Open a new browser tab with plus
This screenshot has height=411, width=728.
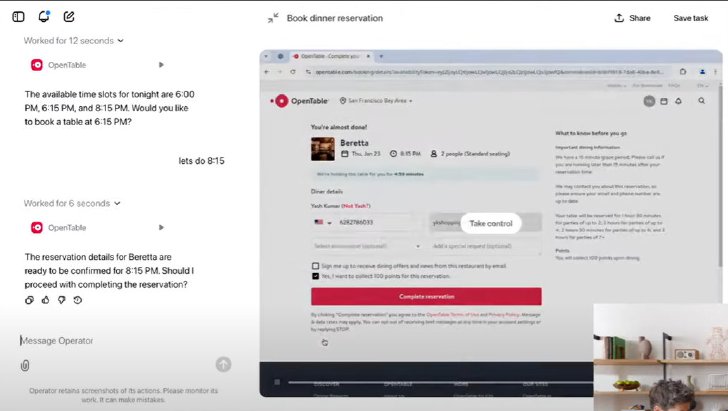[381, 56]
